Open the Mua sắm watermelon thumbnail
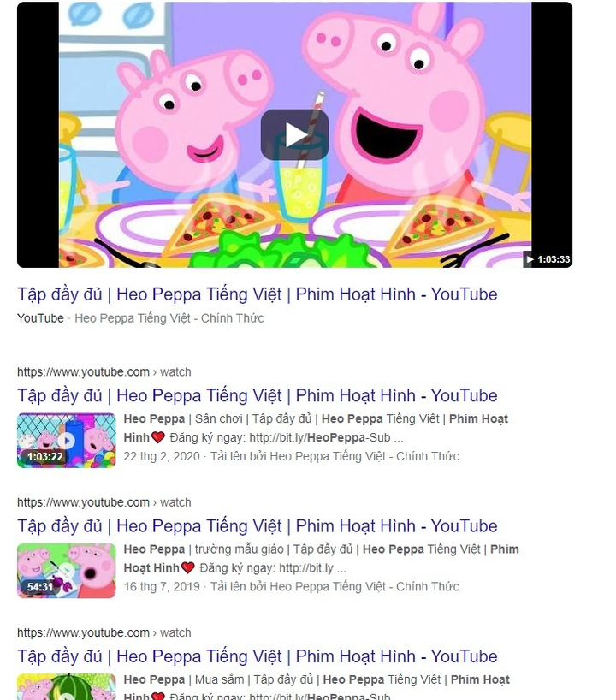 click(x=67, y=686)
